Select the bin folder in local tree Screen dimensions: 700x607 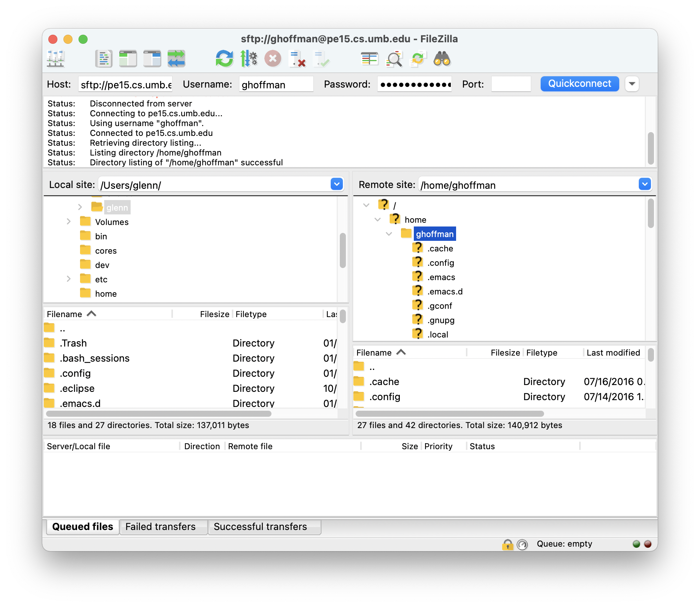[101, 236]
